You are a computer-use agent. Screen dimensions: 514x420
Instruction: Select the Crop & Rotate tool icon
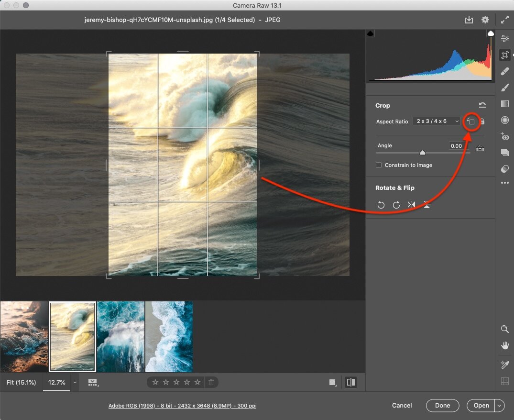(x=505, y=55)
